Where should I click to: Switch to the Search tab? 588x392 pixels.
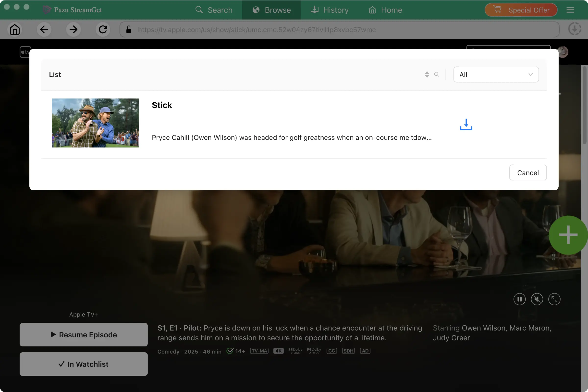click(214, 10)
